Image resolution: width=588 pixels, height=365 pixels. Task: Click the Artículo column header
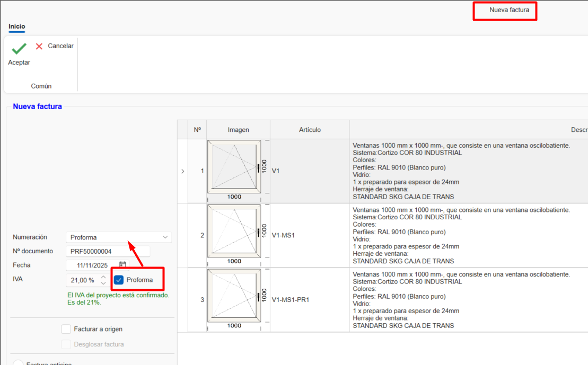[x=310, y=130]
